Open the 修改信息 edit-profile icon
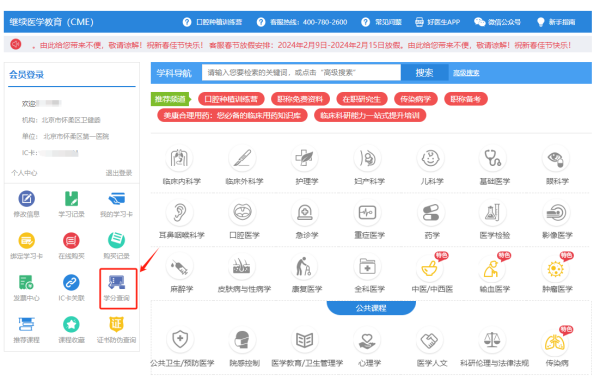 (26, 199)
